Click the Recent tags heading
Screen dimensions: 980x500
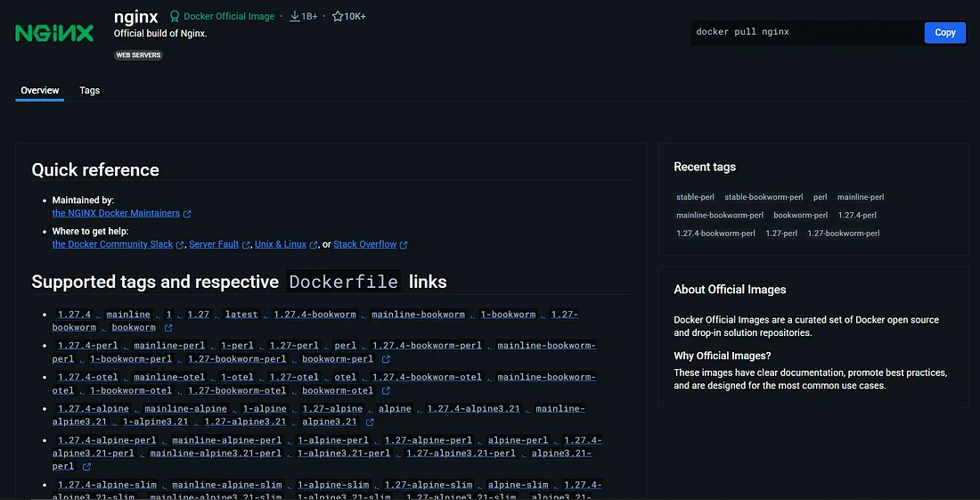(x=705, y=167)
